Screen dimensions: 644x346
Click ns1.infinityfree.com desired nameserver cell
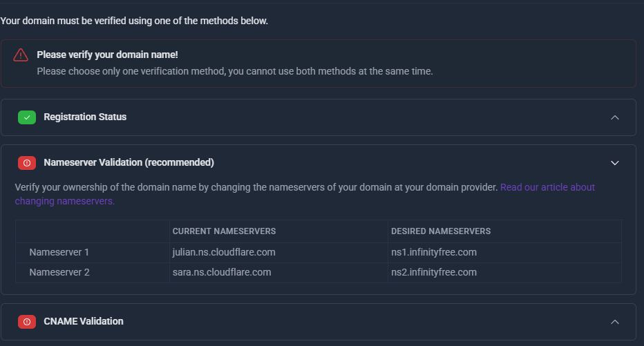click(434, 252)
